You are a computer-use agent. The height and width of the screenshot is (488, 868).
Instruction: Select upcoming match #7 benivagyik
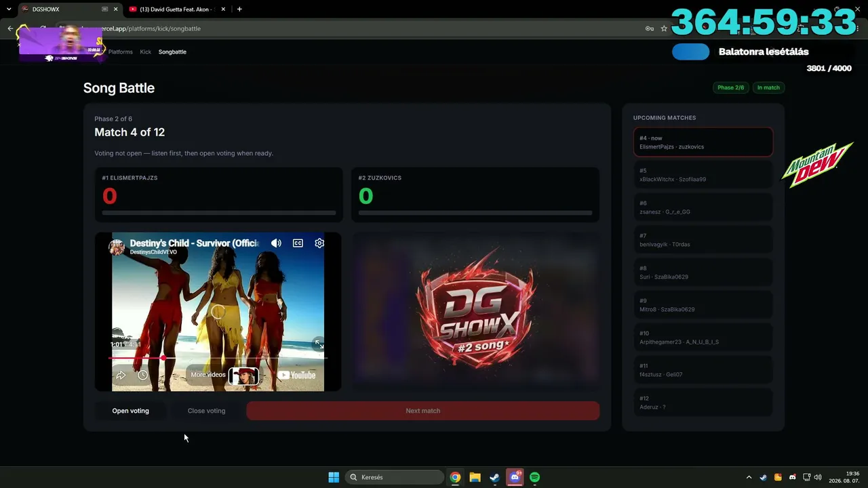point(703,240)
